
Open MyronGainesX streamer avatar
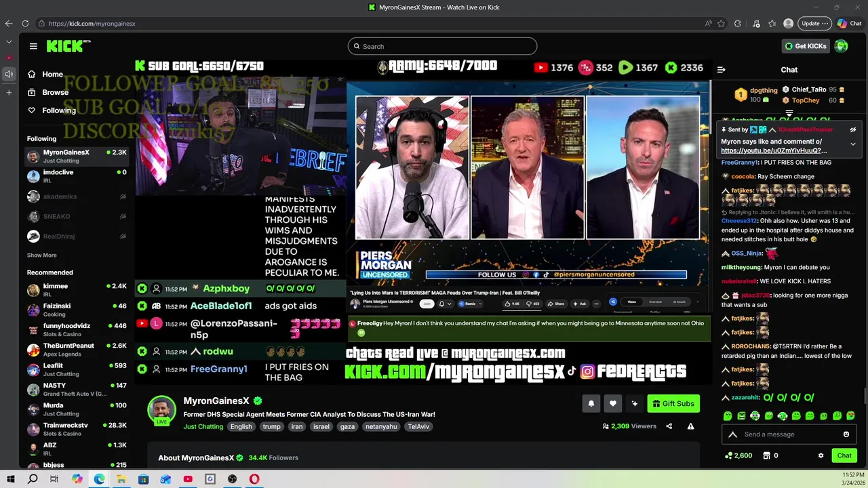(162, 410)
